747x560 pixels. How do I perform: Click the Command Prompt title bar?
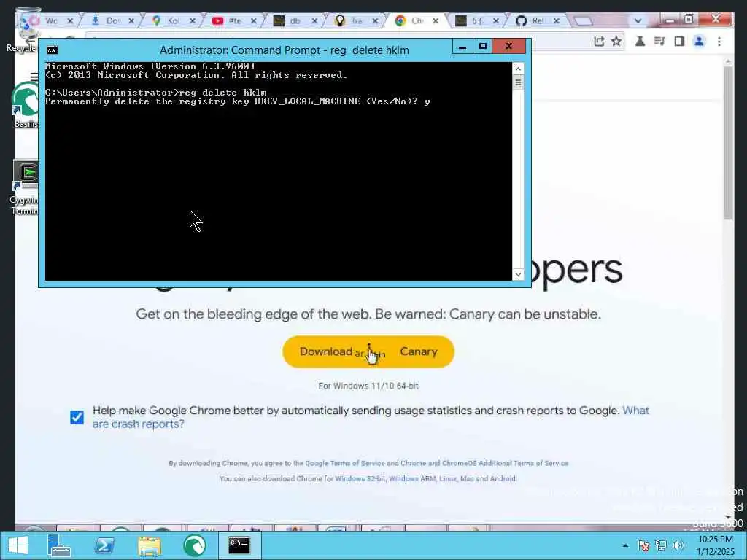tap(285, 50)
